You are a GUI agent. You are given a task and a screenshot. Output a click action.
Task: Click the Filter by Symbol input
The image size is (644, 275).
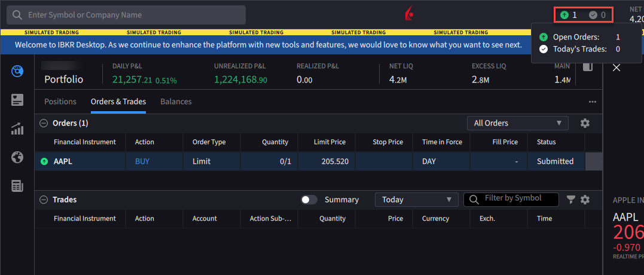[511, 200]
